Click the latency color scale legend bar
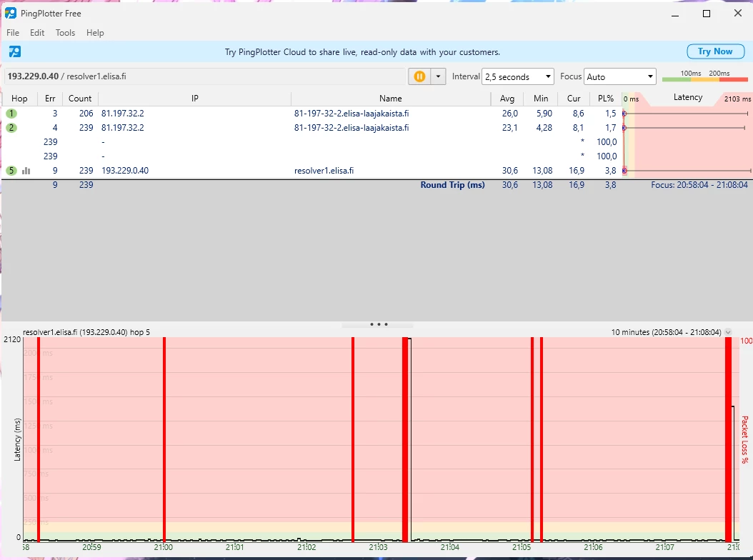753x560 pixels. click(x=704, y=79)
